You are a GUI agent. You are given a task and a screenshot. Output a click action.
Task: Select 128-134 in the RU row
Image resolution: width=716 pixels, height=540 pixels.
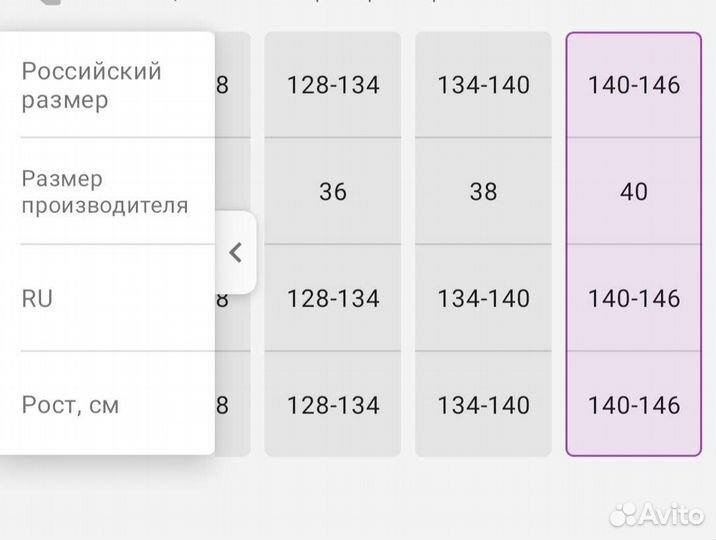point(333,298)
